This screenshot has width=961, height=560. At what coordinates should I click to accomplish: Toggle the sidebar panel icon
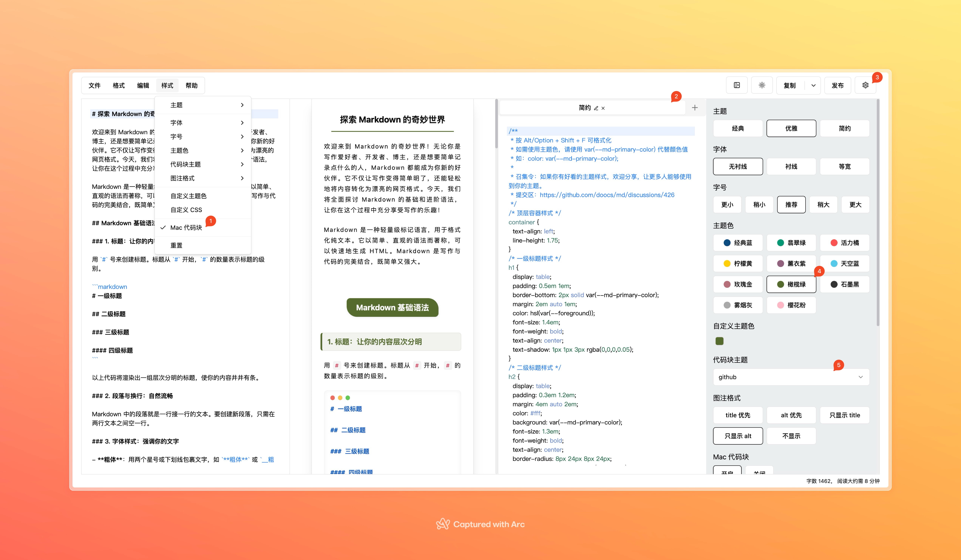click(737, 85)
